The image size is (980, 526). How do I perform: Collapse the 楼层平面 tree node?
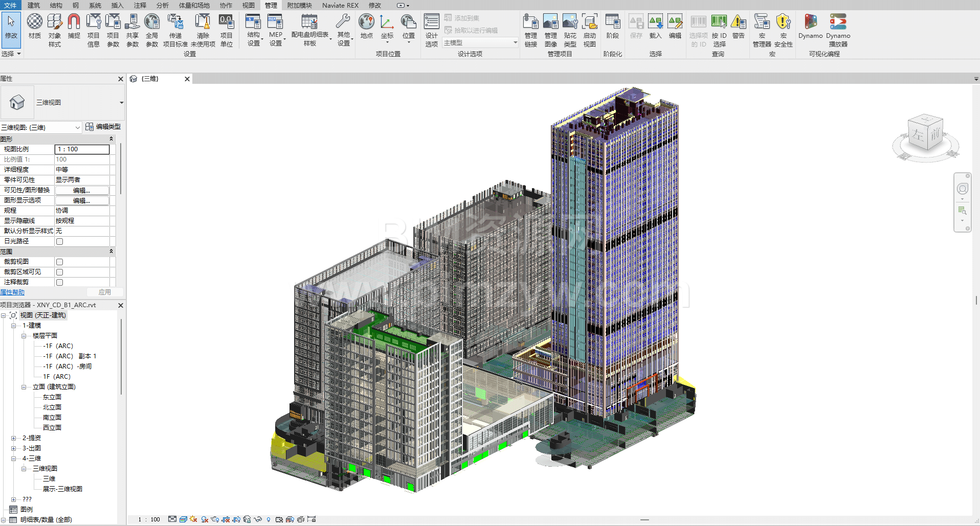[x=24, y=336]
